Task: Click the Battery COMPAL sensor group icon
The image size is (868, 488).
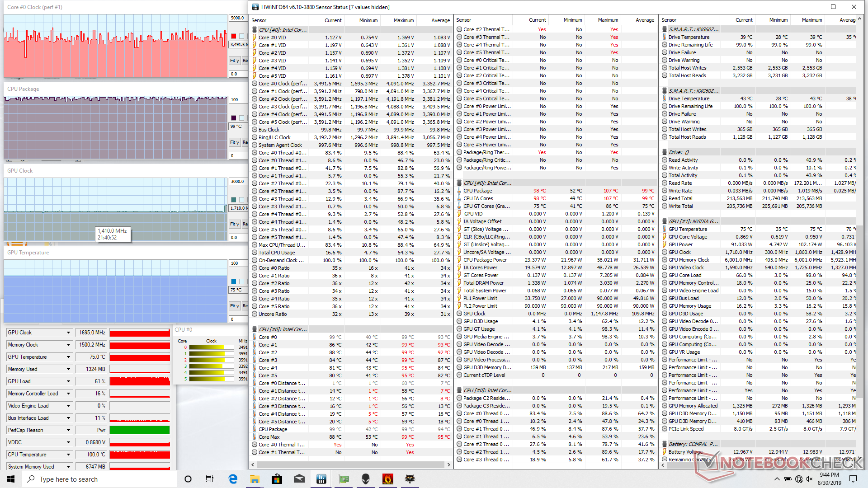Action: point(665,444)
